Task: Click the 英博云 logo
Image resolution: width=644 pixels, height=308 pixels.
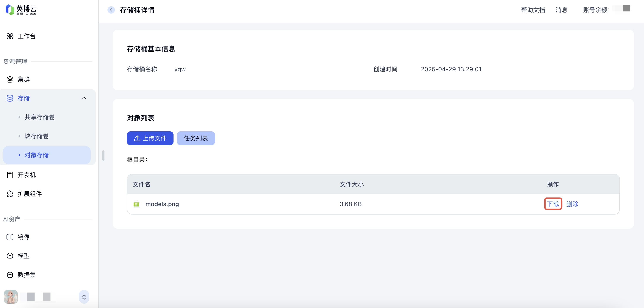Action: coord(21,10)
